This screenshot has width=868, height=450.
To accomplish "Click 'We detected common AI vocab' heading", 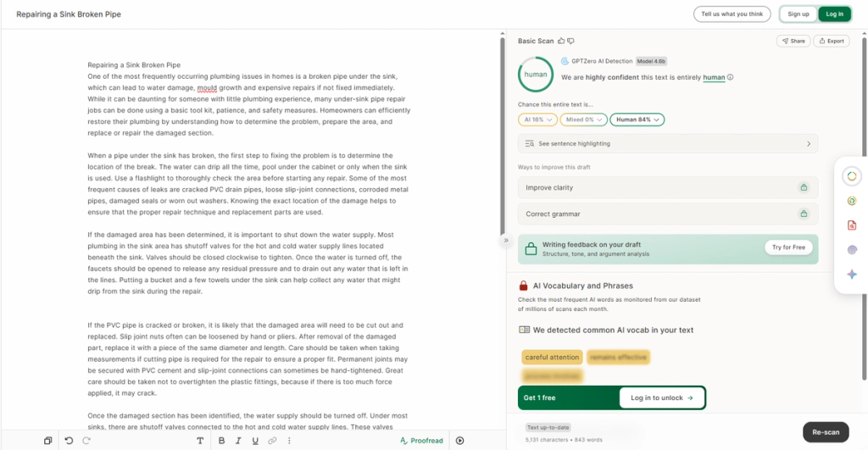I will 613,330.
